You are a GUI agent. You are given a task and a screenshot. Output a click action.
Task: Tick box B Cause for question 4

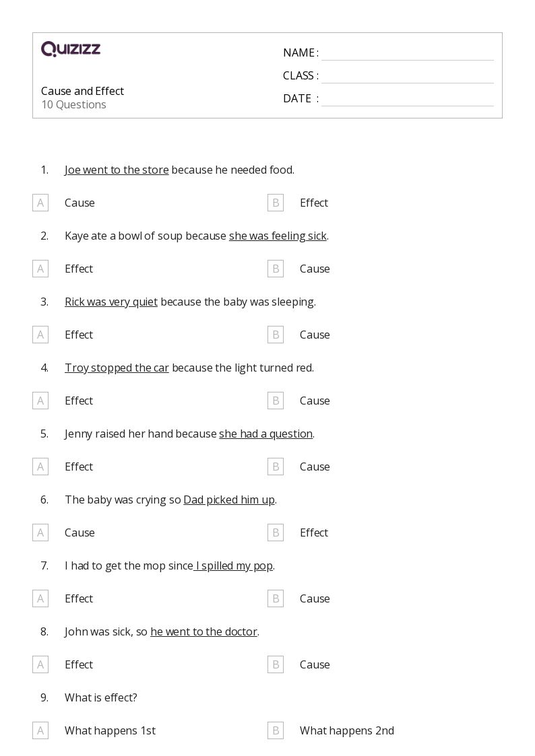click(x=276, y=401)
